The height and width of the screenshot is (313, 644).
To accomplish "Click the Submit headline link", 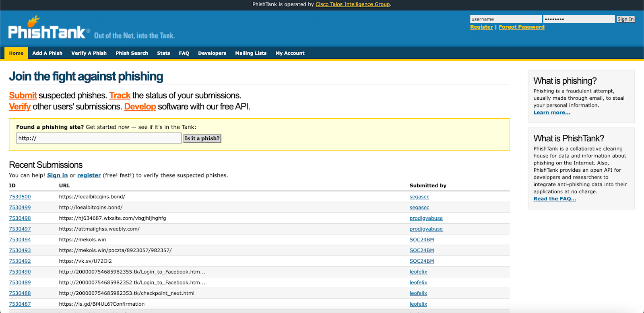I will 23,95.
